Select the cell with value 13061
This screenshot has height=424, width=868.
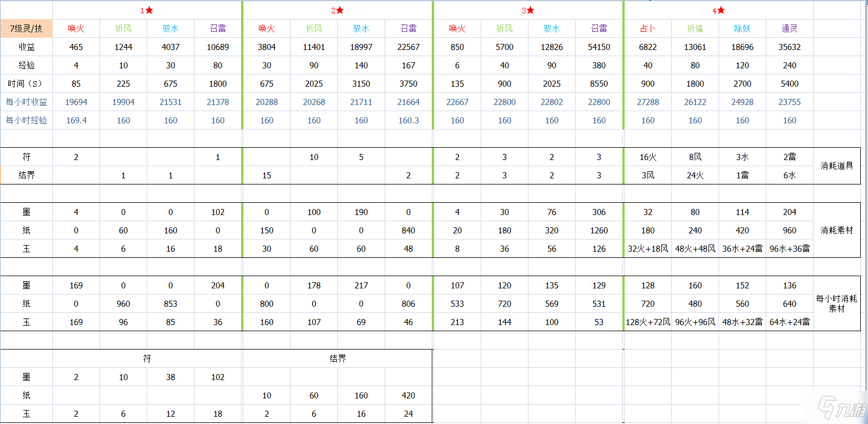[695, 47]
